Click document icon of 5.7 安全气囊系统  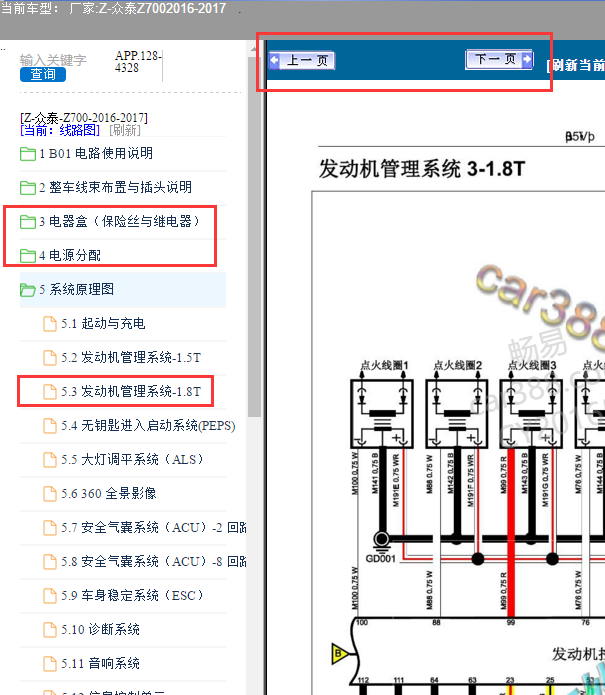(50, 528)
